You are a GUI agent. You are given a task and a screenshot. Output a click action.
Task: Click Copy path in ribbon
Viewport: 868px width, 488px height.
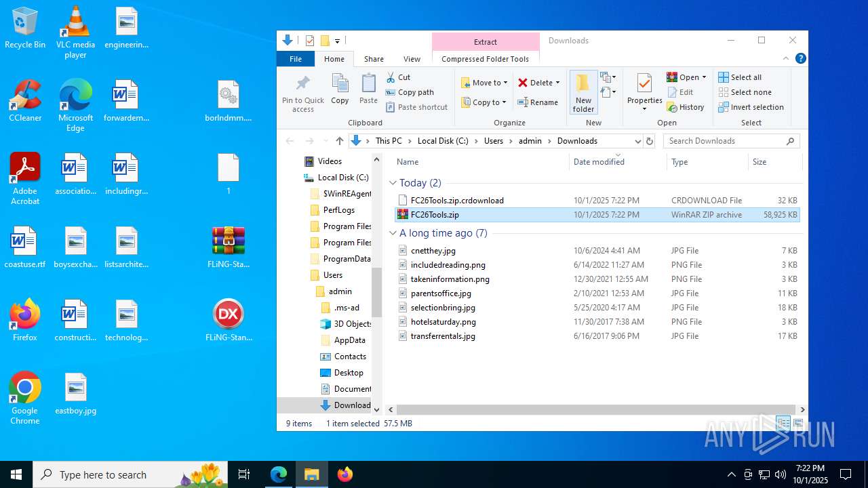pyautogui.click(x=410, y=92)
